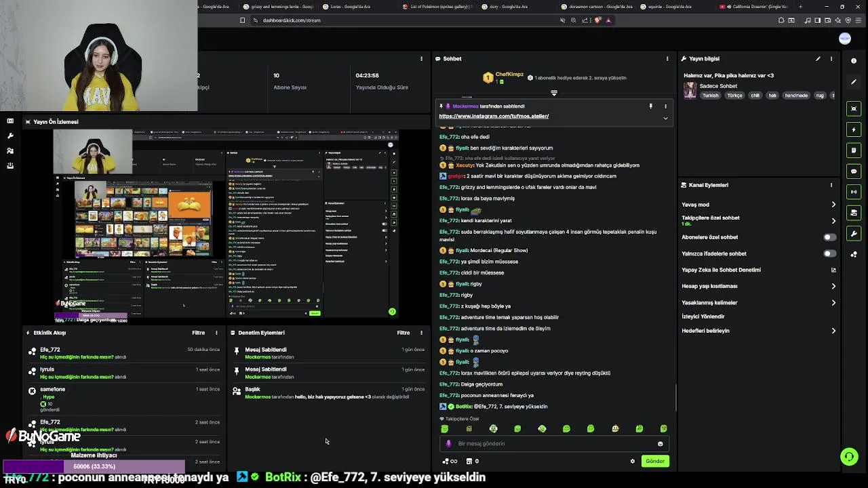
Task: Click the Yayın Ön İzlemesi stream preview
Action: [226, 224]
